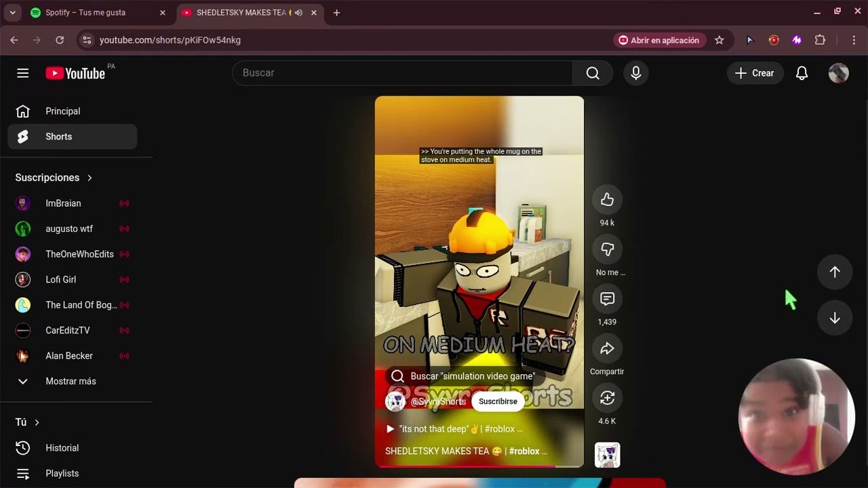Go to YouTube home via logo
The width and height of the screenshot is (868, 488).
coord(75,73)
